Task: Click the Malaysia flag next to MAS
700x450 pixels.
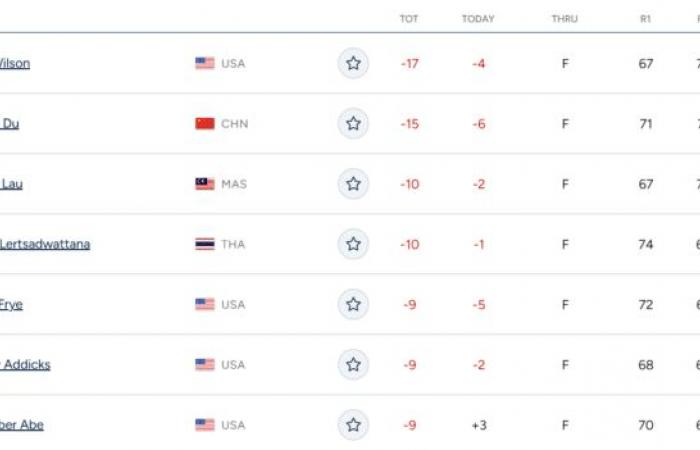Action: [205, 184]
